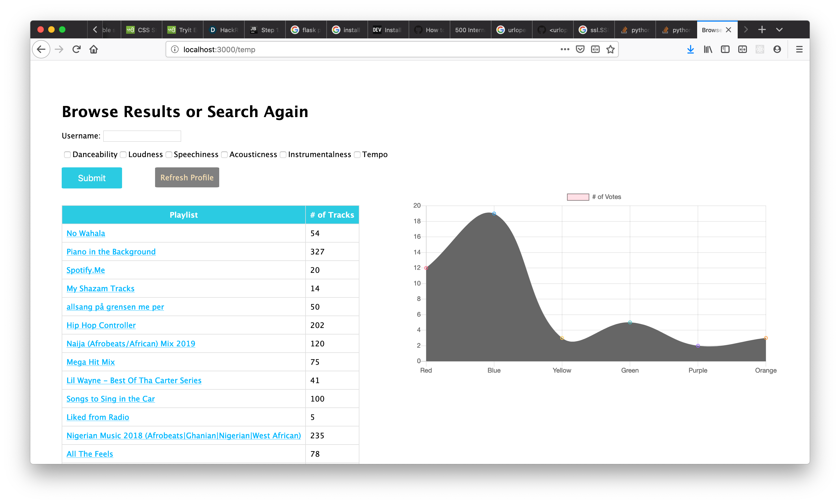
Task: Enable the Danceability checkbox
Action: tap(67, 155)
